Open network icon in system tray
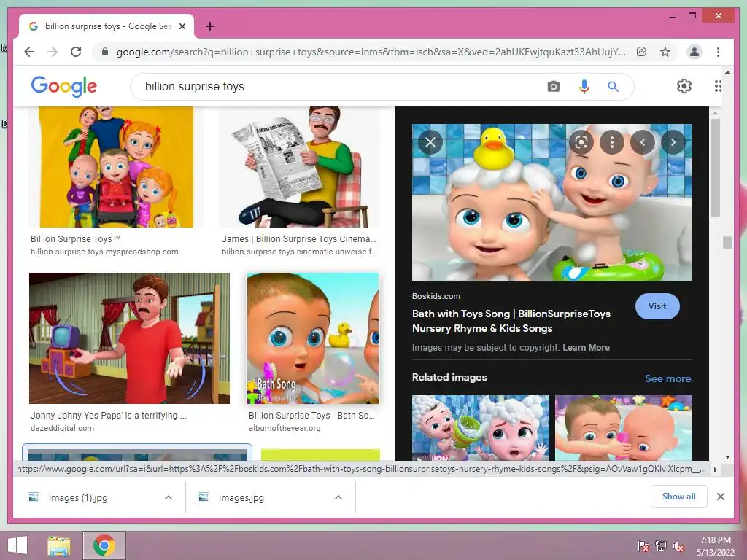 coord(661,546)
